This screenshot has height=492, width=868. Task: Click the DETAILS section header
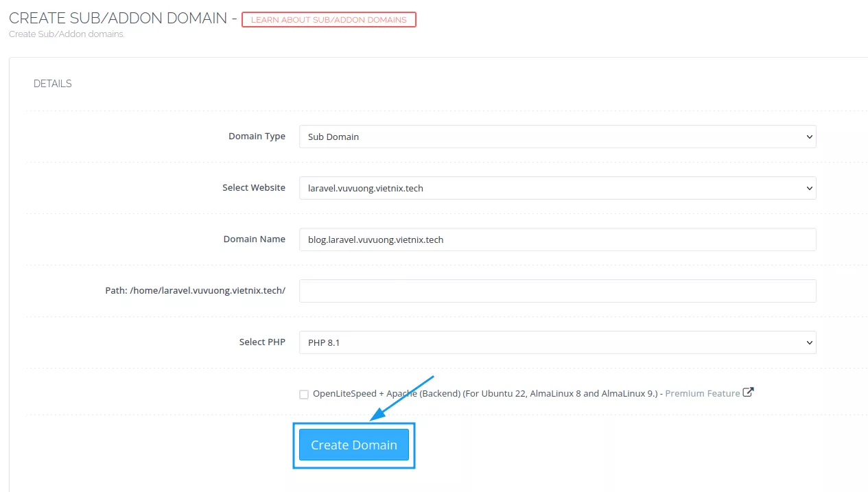52,83
